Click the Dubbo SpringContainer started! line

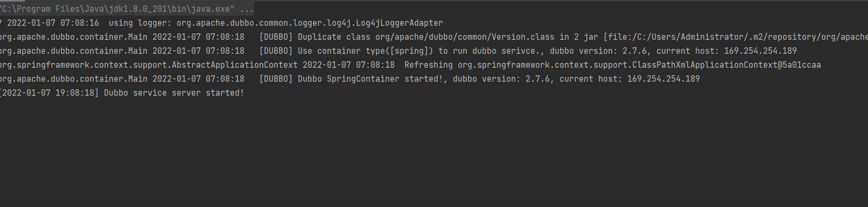coord(350,79)
